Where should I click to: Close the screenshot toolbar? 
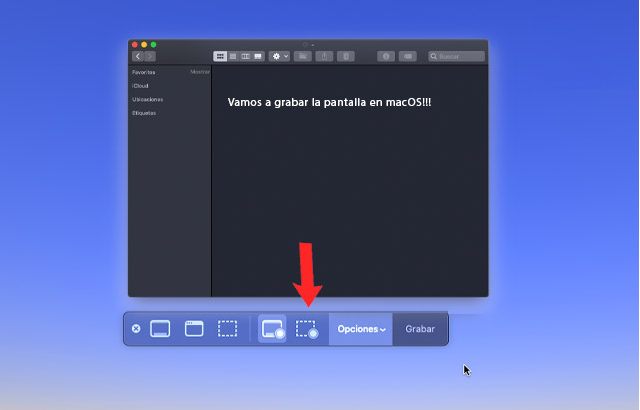[137, 328]
